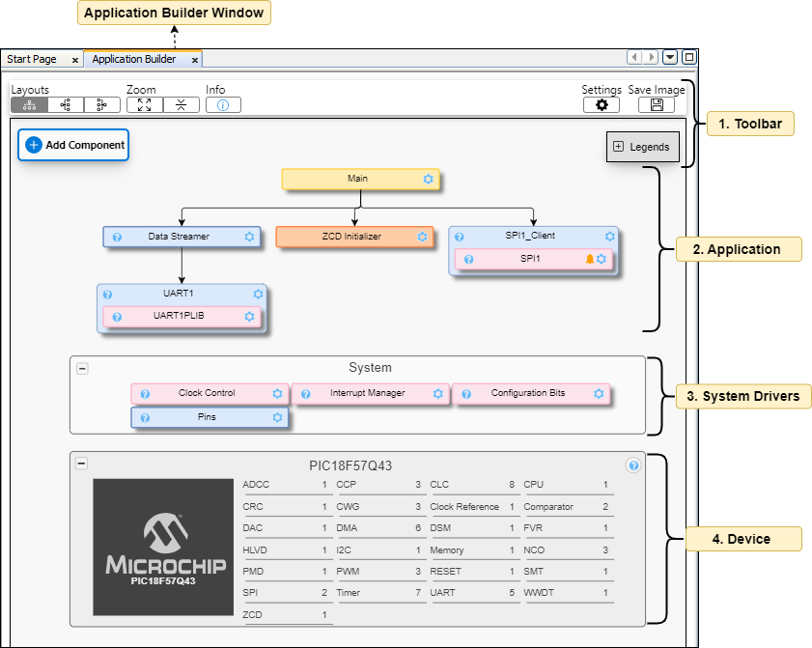Click the Save Image floppy disk icon
Viewport: 812px width, 648px height.
coord(657,105)
